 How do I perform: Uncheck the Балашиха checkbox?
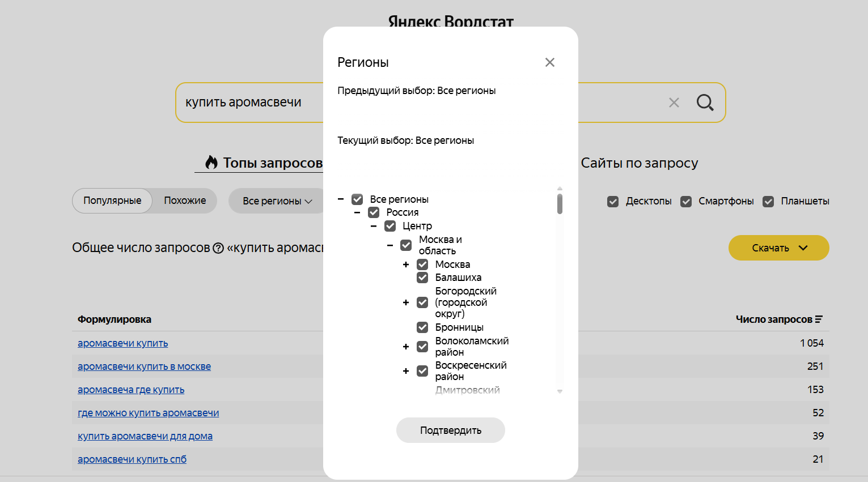tap(422, 278)
